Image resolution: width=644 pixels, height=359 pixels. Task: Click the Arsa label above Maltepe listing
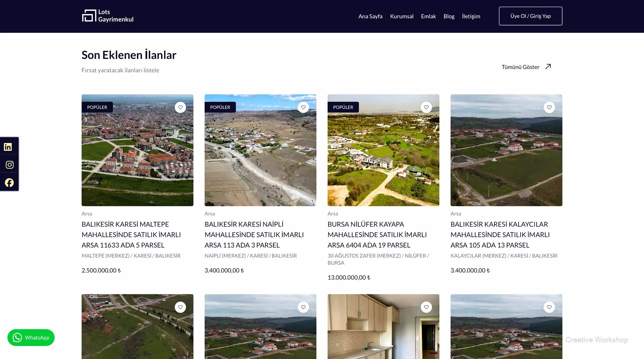point(87,213)
